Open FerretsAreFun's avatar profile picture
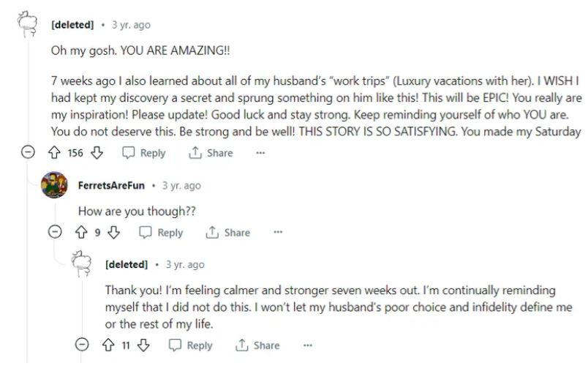The height and width of the screenshot is (374, 588). (x=56, y=186)
